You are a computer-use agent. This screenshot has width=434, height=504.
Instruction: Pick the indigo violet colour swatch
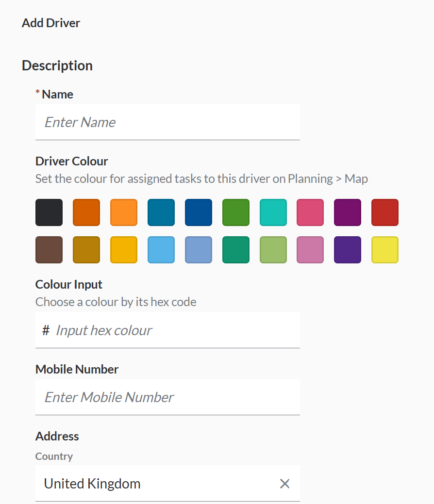(x=348, y=250)
